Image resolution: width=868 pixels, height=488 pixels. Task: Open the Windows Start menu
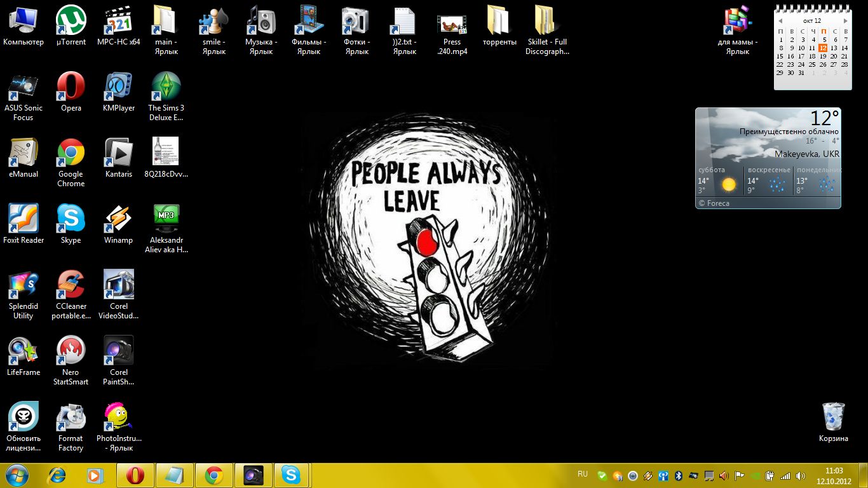click(17, 475)
